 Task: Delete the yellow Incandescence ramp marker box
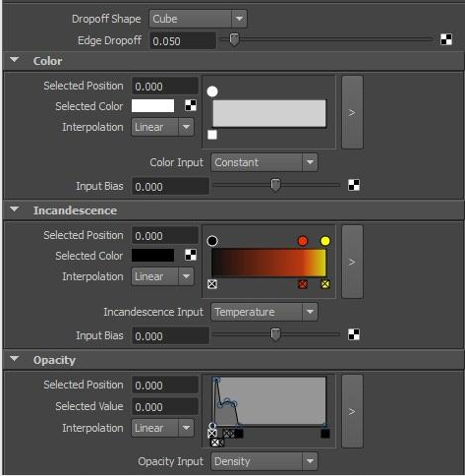325,284
